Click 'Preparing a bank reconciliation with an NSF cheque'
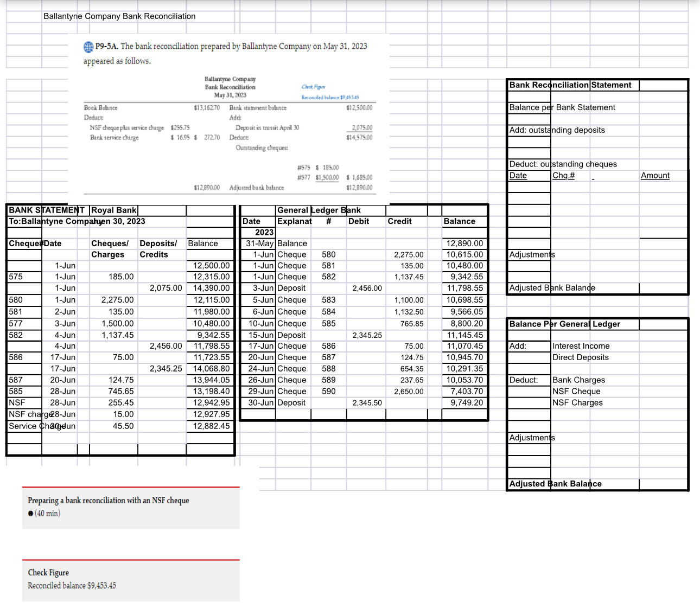700x615 pixels. tap(109, 501)
